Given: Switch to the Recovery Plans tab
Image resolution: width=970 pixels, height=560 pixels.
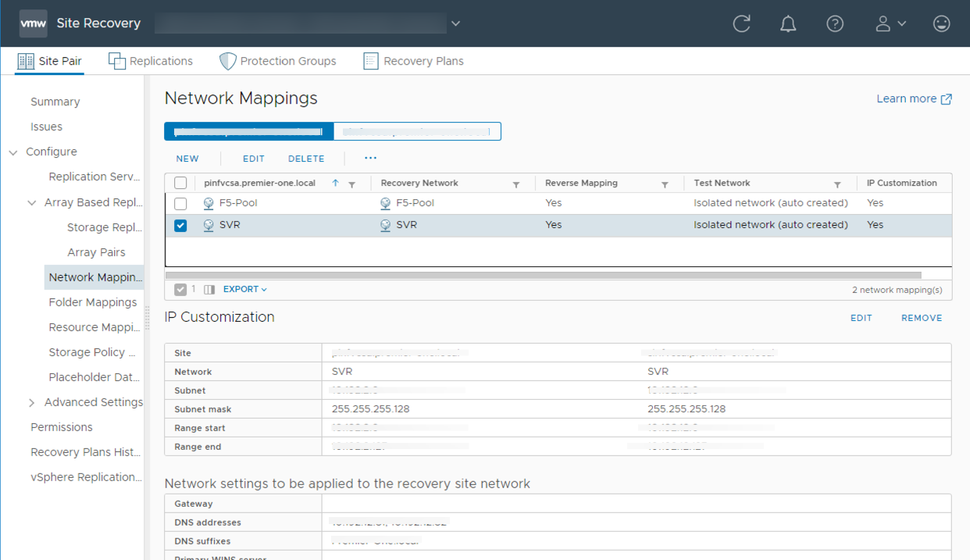Looking at the screenshot, I should (x=413, y=61).
